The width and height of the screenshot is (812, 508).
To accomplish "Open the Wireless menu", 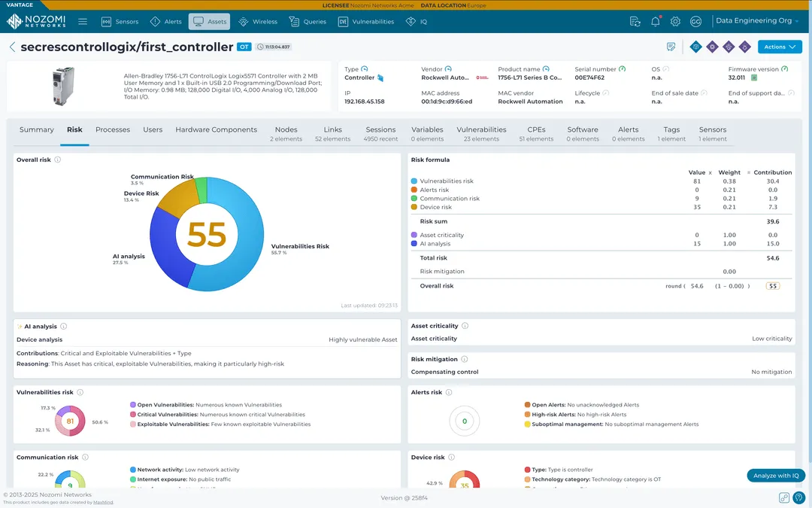I will 258,22.
